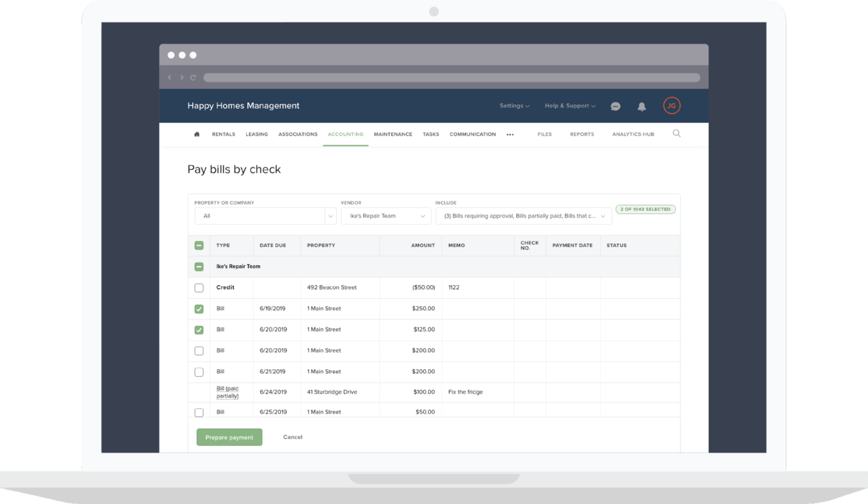The image size is (868, 504).
Task: Open the Vendor dropdown showing Ike's Repair Team
Action: (x=386, y=216)
